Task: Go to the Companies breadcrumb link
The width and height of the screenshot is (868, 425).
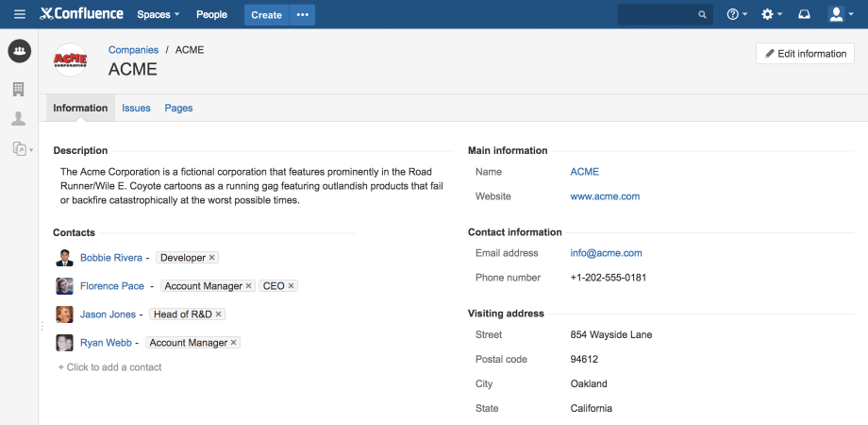Action: pyautogui.click(x=133, y=50)
